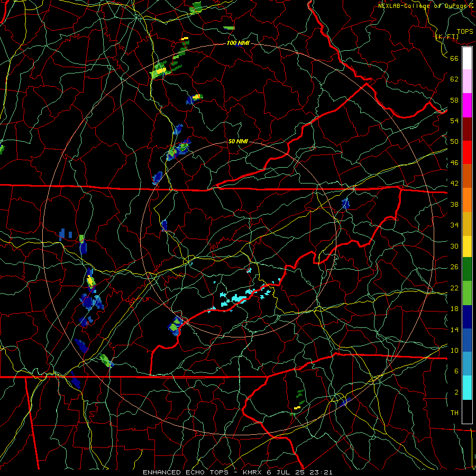Click the white swatch in the tops legend

(467, 58)
